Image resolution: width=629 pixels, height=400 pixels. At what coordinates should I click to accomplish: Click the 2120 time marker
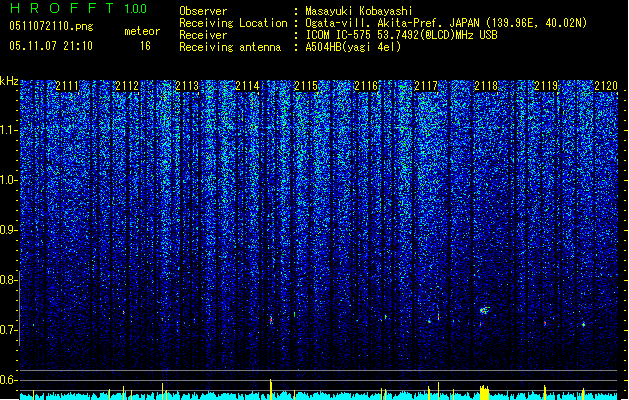coord(606,86)
